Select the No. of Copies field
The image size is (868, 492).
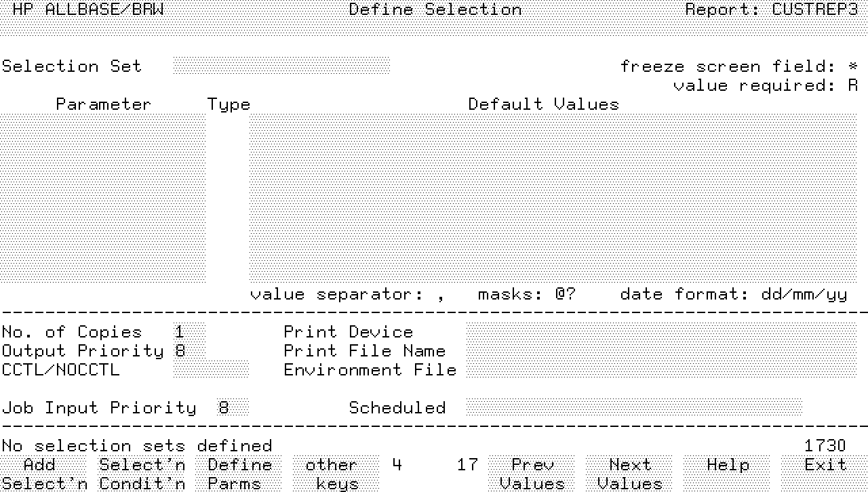point(189,332)
